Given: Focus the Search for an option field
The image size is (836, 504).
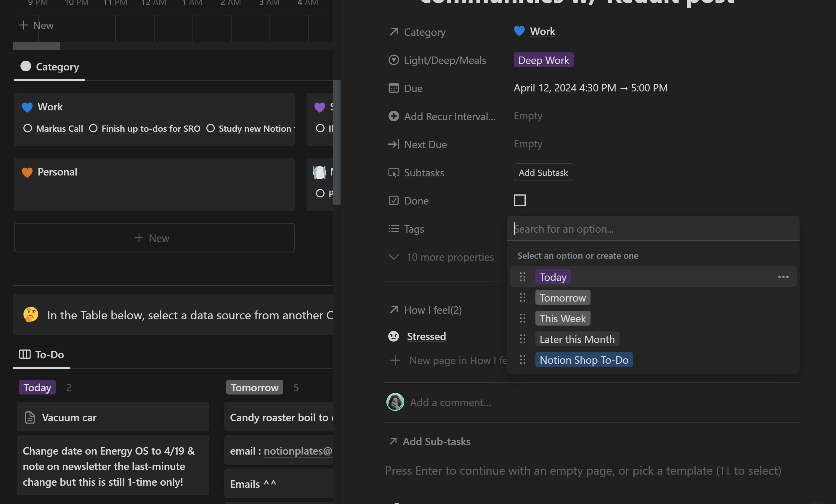Looking at the screenshot, I should [653, 229].
